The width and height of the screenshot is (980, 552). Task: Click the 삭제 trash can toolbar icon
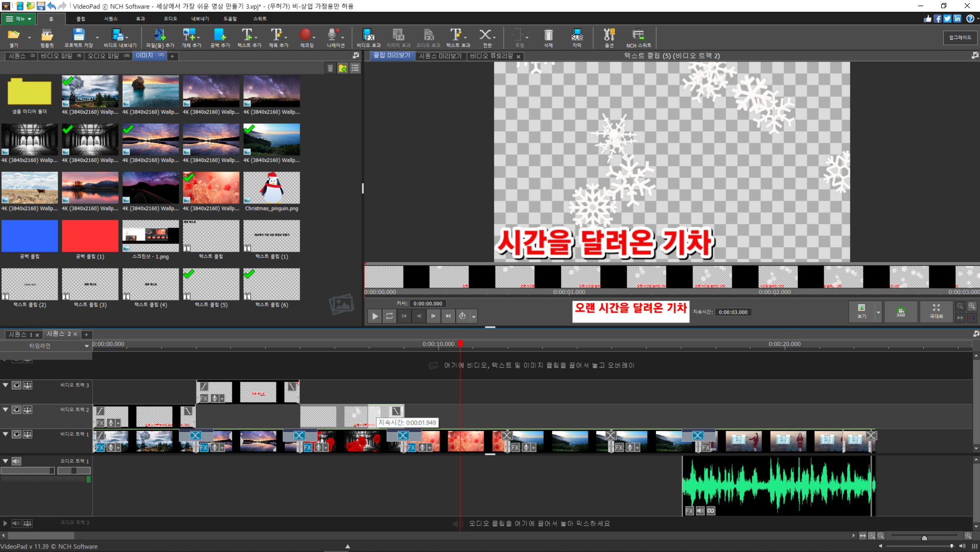point(548,38)
